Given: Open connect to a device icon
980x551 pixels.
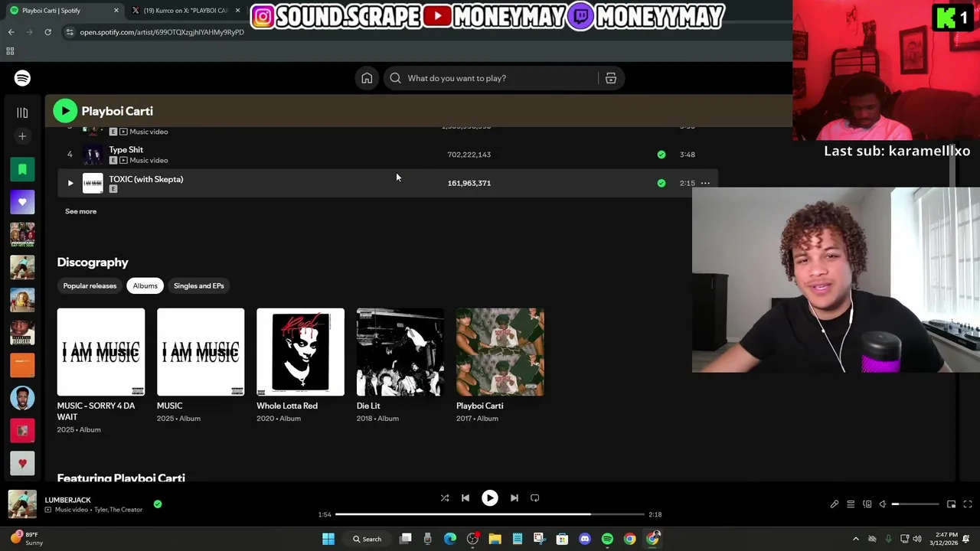Looking at the screenshot, I should (x=867, y=504).
